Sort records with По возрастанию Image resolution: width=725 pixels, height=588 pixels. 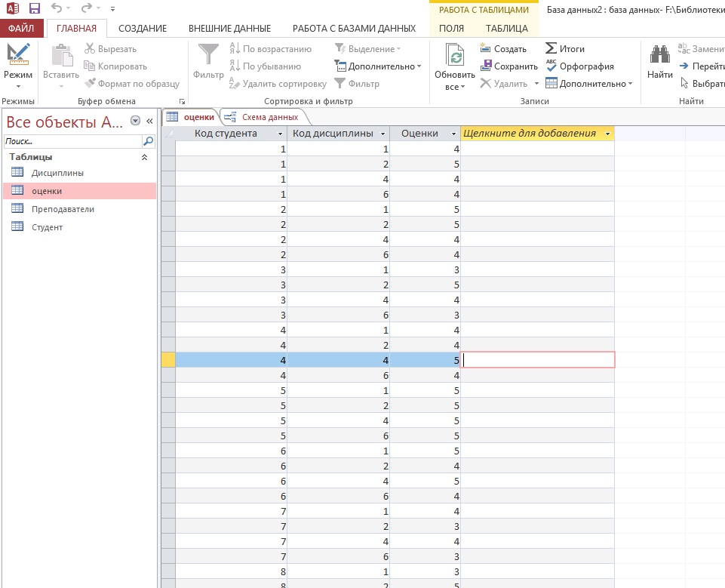click(270, 49)
